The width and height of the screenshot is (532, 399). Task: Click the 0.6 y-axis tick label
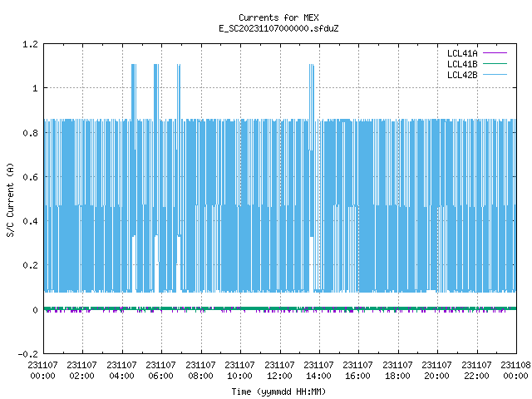30,177
